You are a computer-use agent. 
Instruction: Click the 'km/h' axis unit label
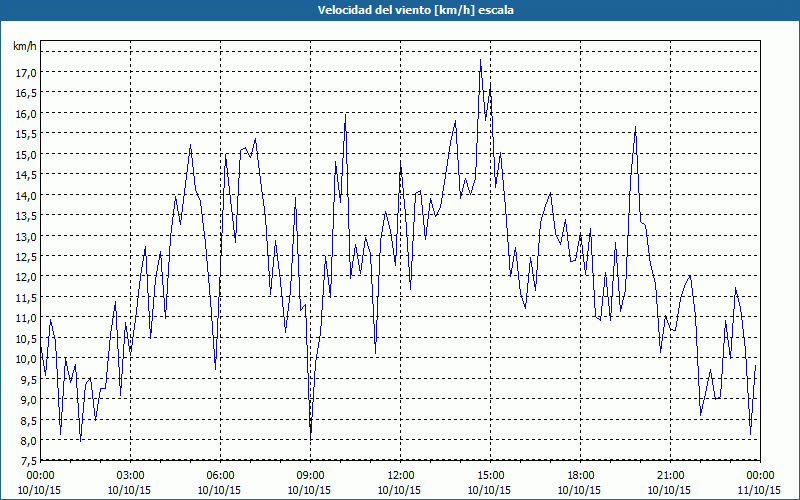point(25,46)
